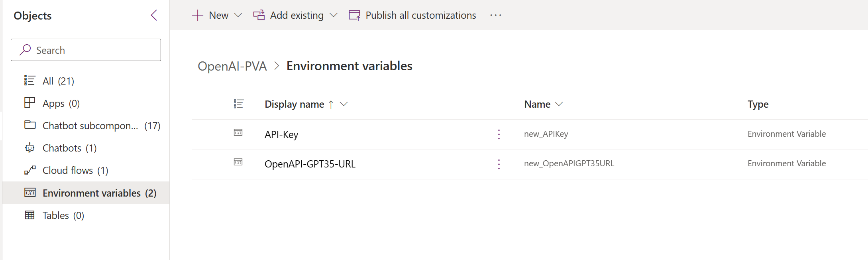Click the Tables grid icon
The width and height of the screenshot is (868, 260).
[x=30, y=215]
